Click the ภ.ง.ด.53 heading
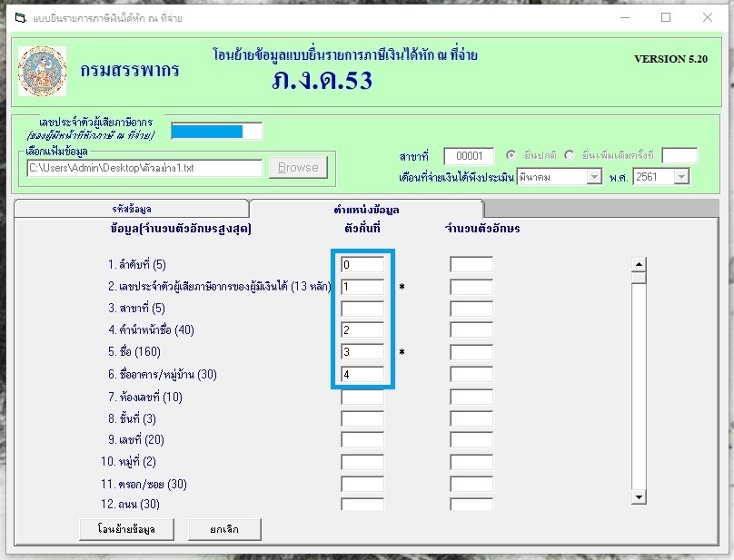 coord(322,81)
